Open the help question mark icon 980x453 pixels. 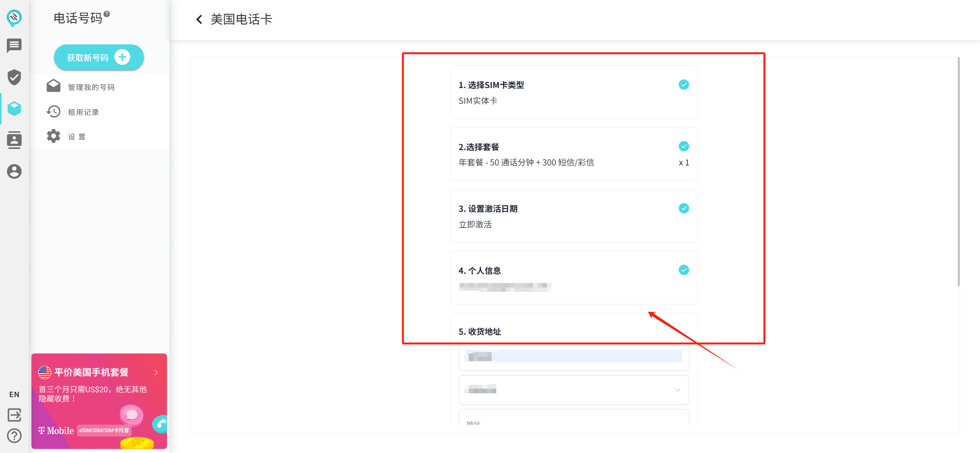point(14,435)
